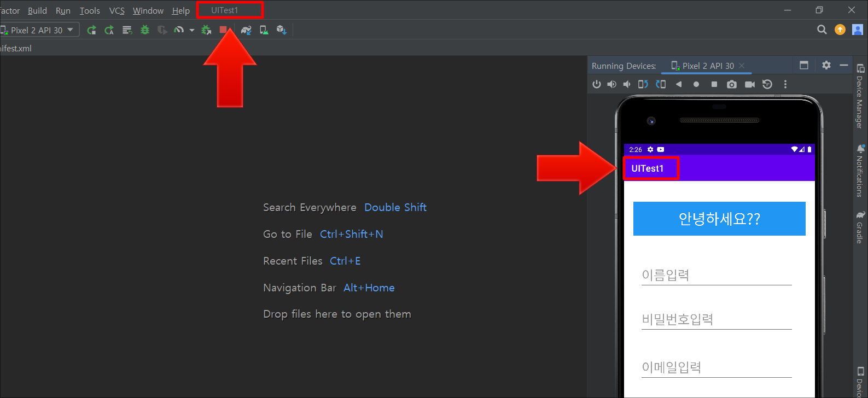Rotate the emulator right
868x398 pixels.
661,84
